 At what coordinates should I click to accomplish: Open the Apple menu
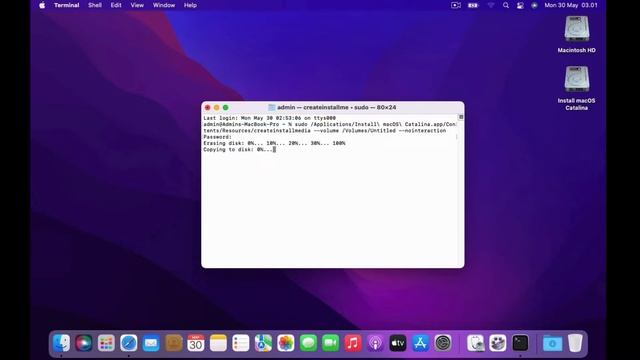click(x=42, y=5)
